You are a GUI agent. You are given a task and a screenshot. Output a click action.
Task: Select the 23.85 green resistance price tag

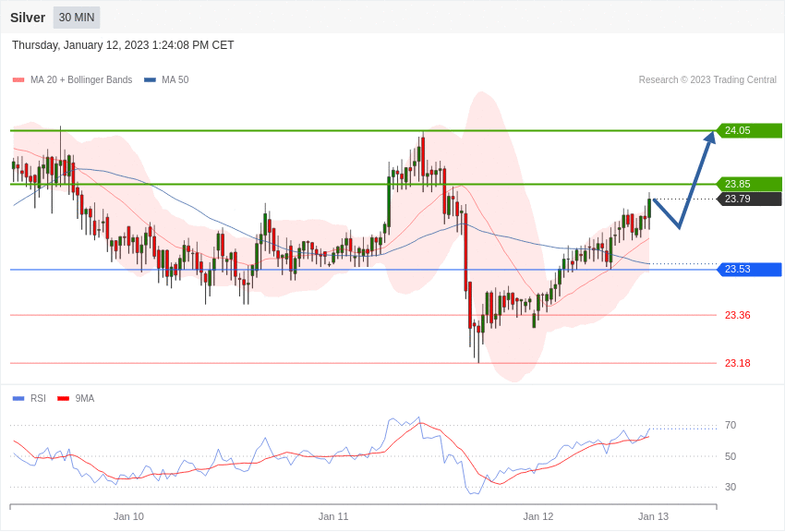pyautogui.click(x=750, y=184)
